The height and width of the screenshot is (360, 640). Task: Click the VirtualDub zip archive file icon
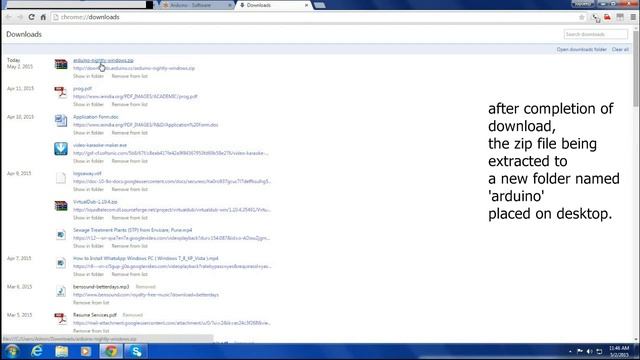(x=61, y=205)
